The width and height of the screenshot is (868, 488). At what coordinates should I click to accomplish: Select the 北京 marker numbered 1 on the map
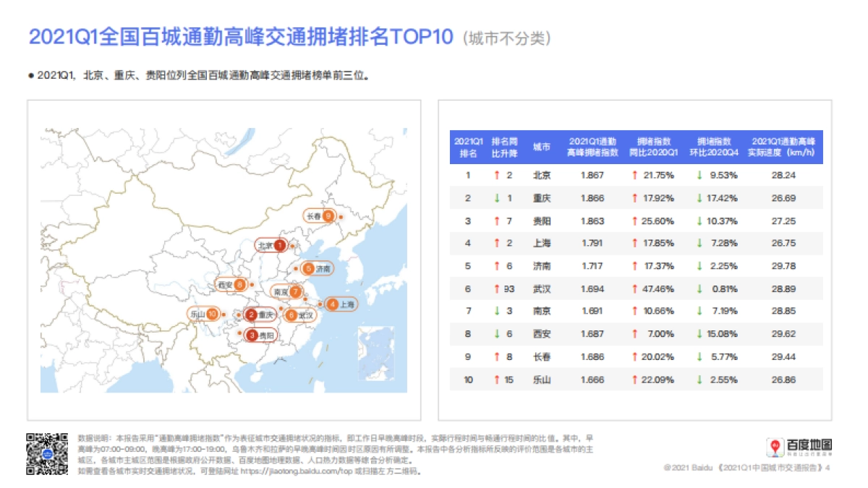pos(278,246)
